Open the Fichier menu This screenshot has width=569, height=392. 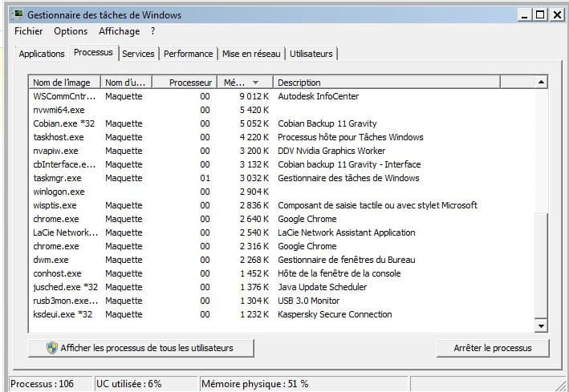pyautogui.click(x=28, y=31)
